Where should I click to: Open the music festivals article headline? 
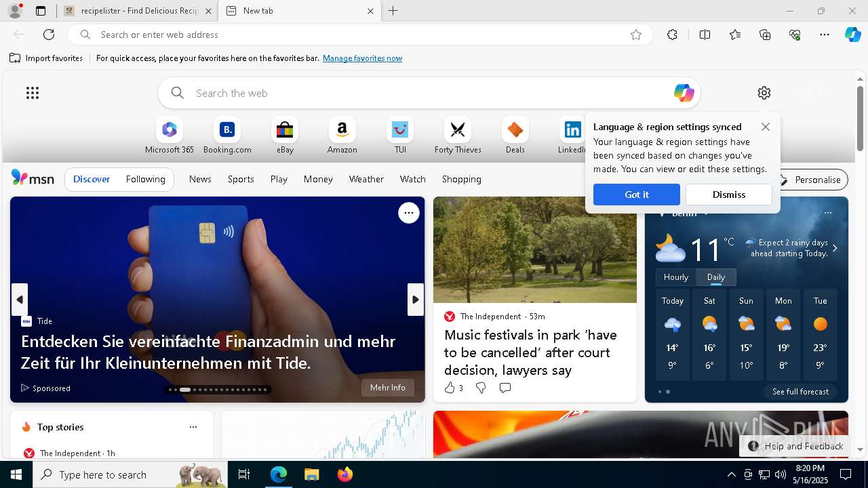tap(530, 352)
